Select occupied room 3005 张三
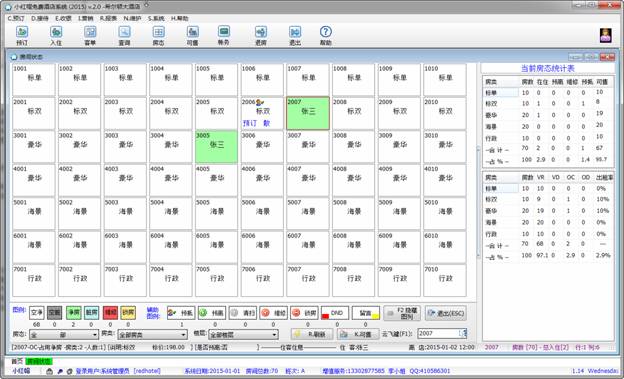The width and height of the screenshot is (624, 379). pyautogui.click(x=216, y=147)
